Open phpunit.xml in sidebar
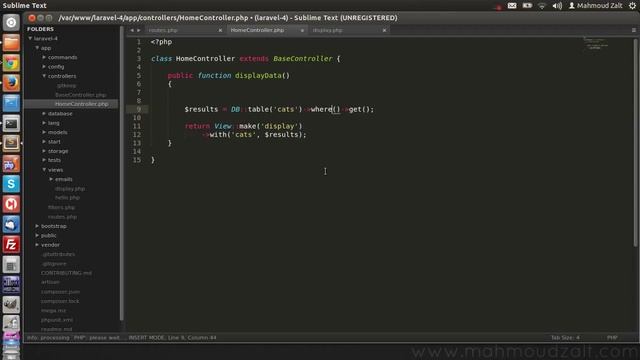Image resolution: width=640 pixels, height=360 pixels. point(57,320)
